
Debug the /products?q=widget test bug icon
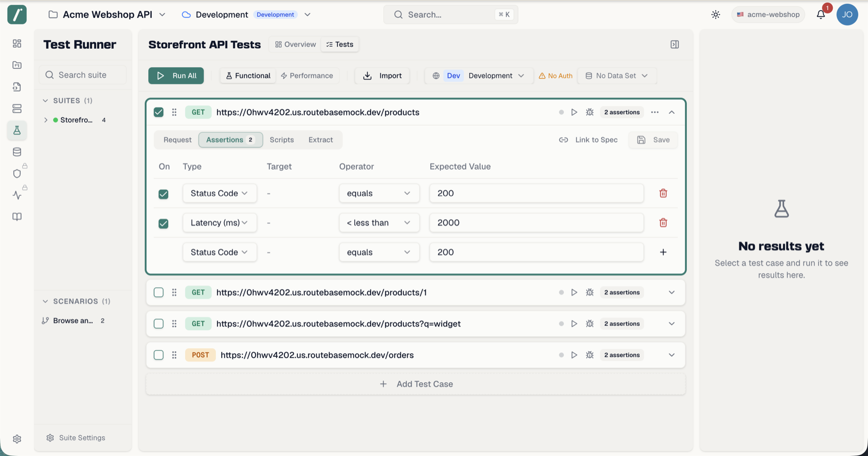pyautogui.click(x=590, y=324)
